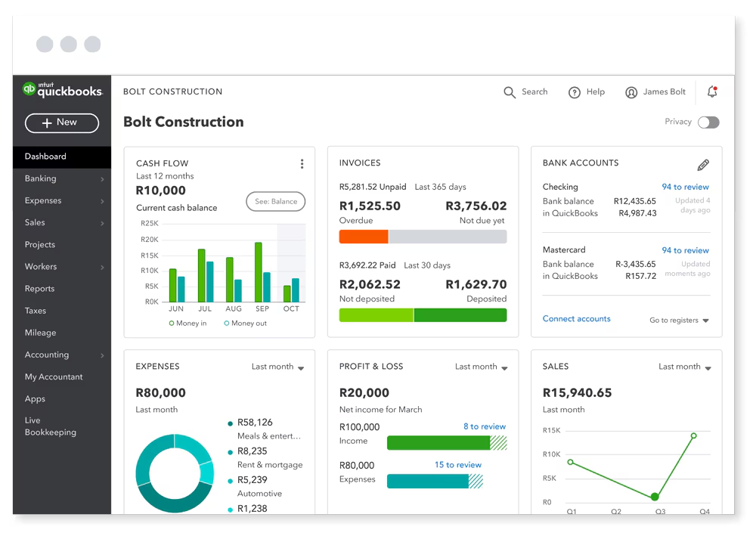Image resolution: width=756 pixels, height=533 pixels.
Task: Expand the Workers submenu arrow
Action: (x=102, y=267)
